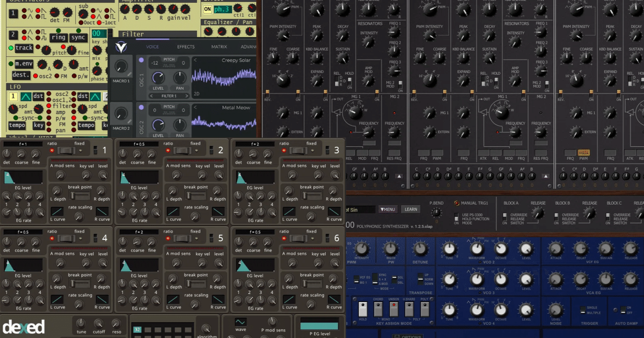Click previous wavetable arrow beside Creepy Solar

click(195, 61)
